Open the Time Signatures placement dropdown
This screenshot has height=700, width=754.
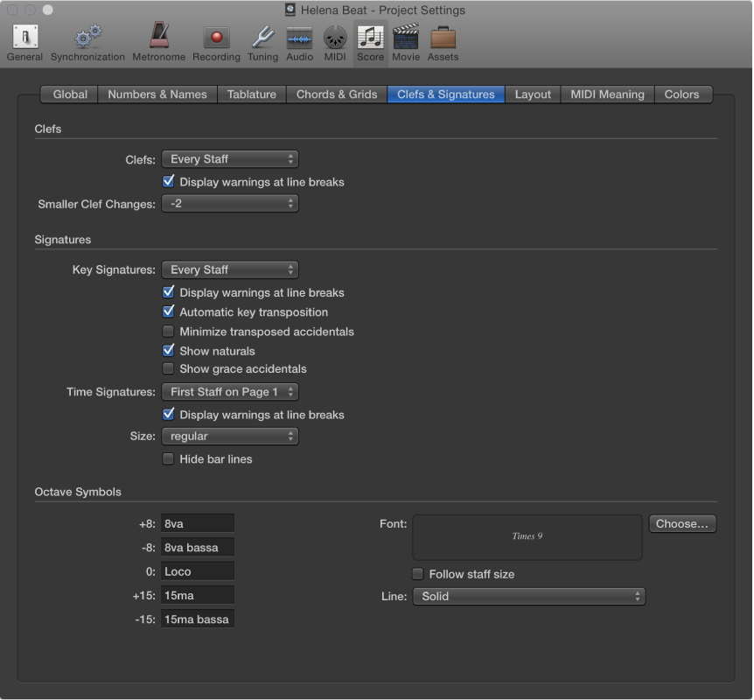[229, 392]
